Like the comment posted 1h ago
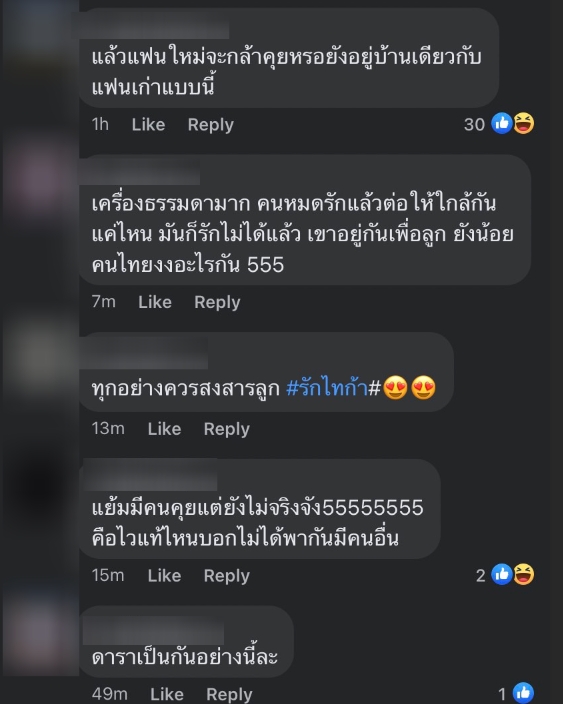 (x=148, y=124)
